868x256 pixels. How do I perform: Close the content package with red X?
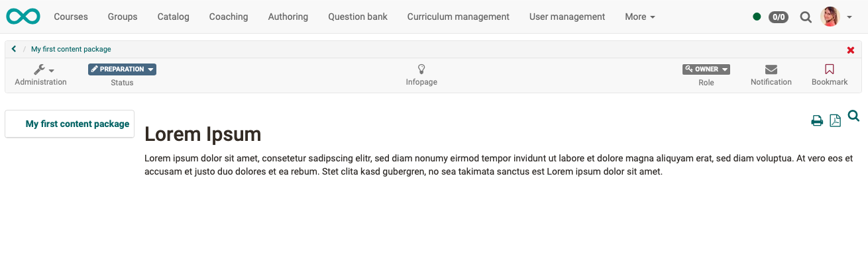[851, 50]
